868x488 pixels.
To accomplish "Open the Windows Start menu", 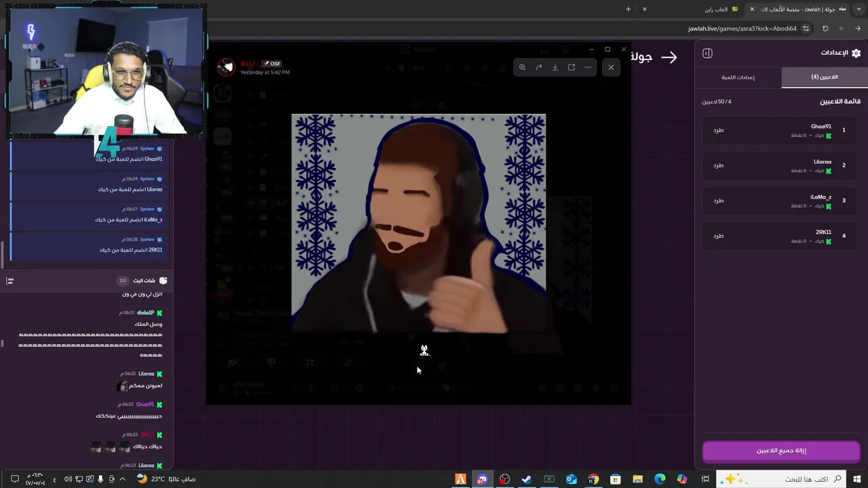I will pyautogui.click(x=857, y=479).
